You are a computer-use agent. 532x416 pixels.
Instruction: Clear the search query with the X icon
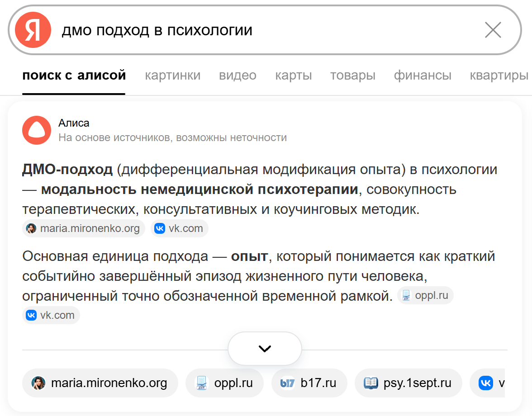(x=493, y=30)
